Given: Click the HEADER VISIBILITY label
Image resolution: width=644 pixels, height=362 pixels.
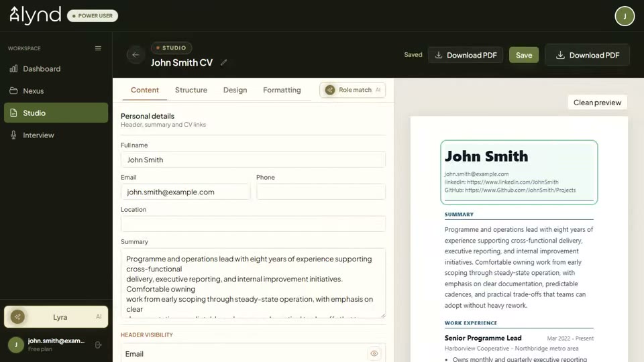Looking at the screenshot, I should (147, 335).
